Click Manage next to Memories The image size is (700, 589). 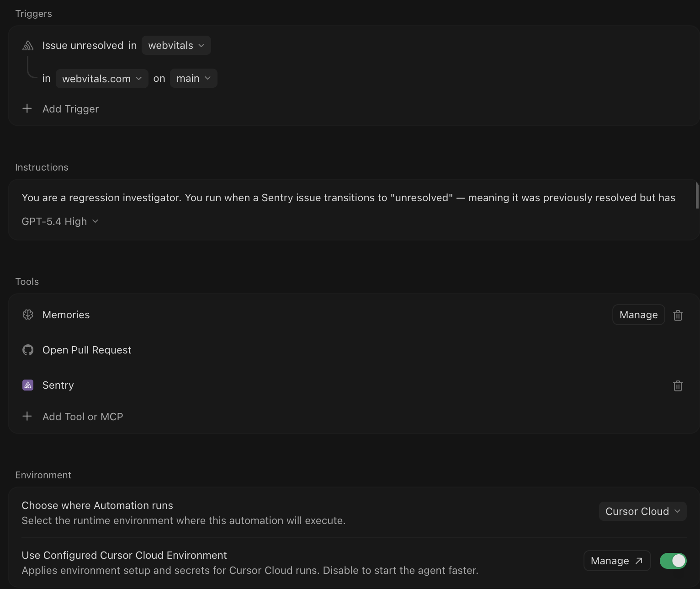tap(638, 315)
